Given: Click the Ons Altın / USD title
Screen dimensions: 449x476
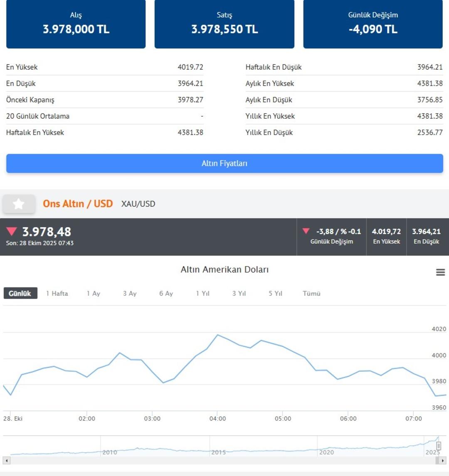Looking at the screenshot, I should 78,204.
